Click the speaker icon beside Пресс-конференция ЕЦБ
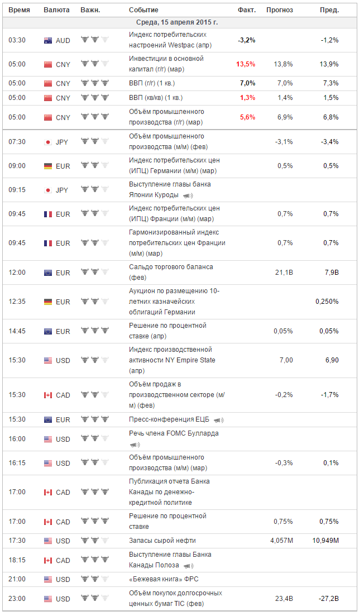Image resolution: width=364 pixels, height=616 pixels. click(218, 421)
